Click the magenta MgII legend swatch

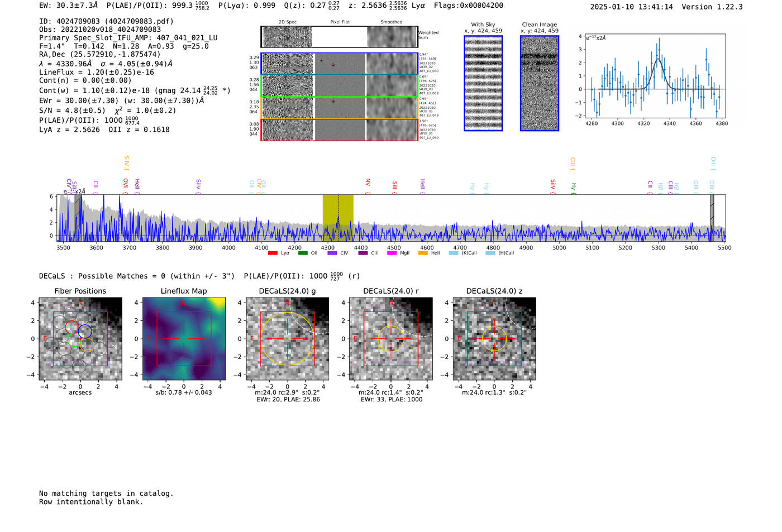pos(392,253)
